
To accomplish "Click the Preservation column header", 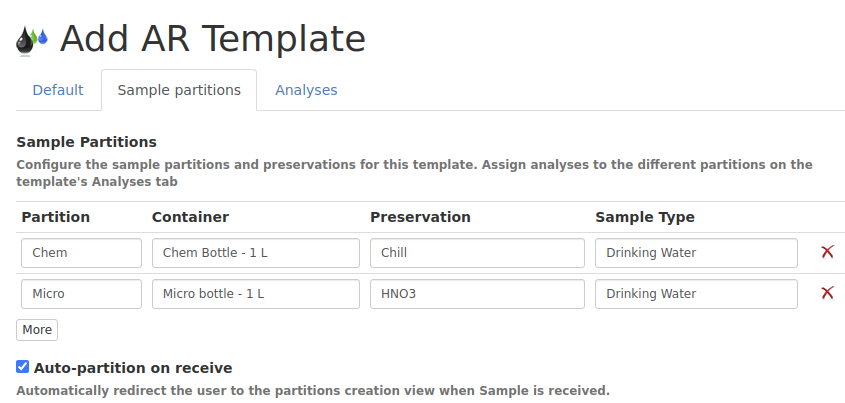I will point(420,217).
